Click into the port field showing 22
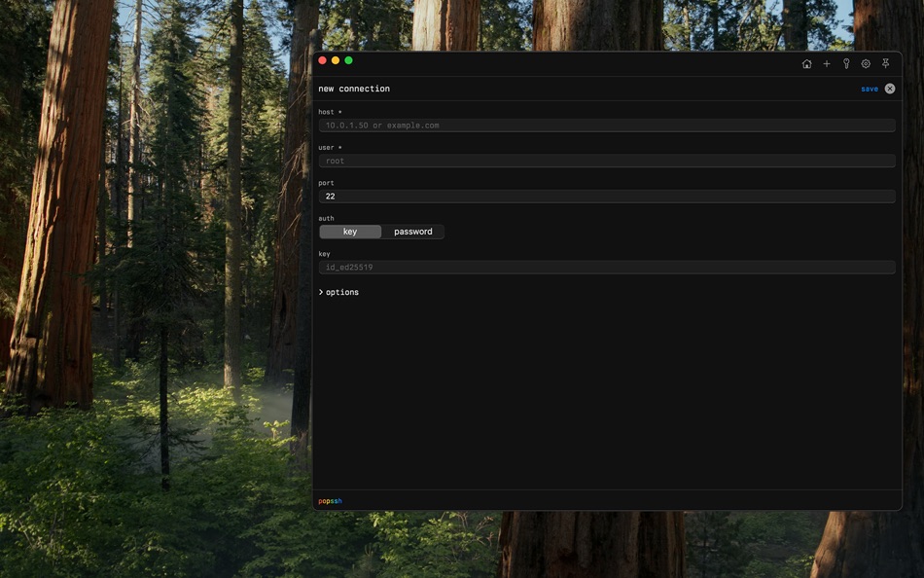The image size is (924, 578). 607,196
